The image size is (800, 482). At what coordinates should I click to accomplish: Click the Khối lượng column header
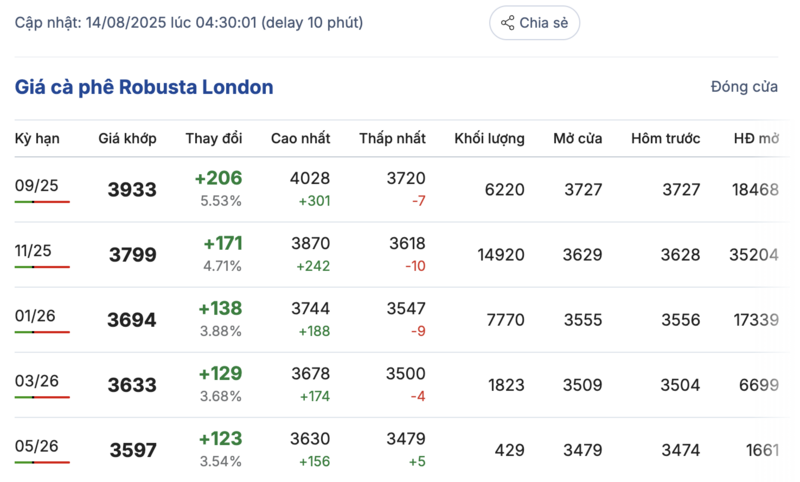(x=489, y=138)
